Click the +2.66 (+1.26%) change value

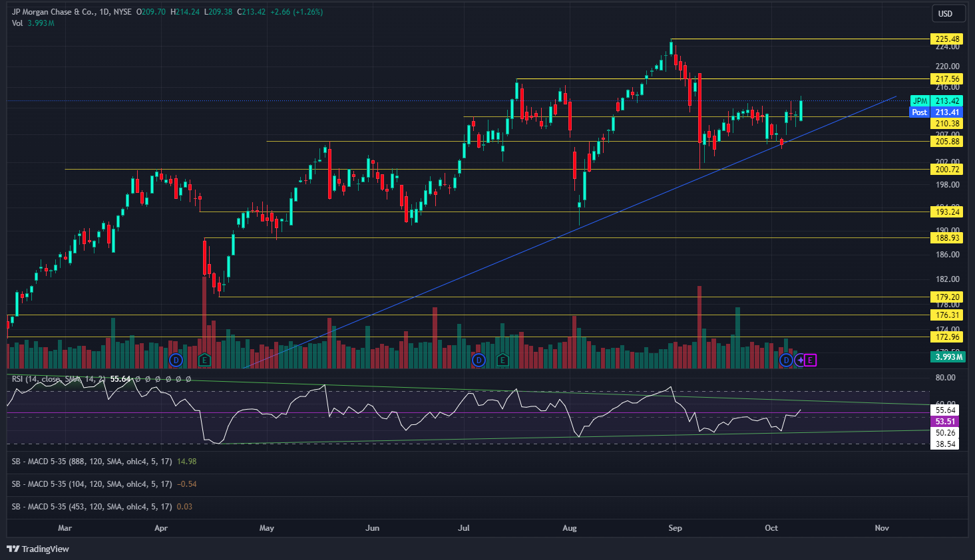coord(296,12)
